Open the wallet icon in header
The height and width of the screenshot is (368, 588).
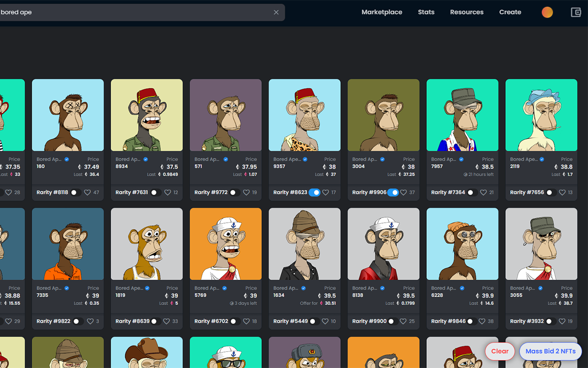[x=576, y=12]
